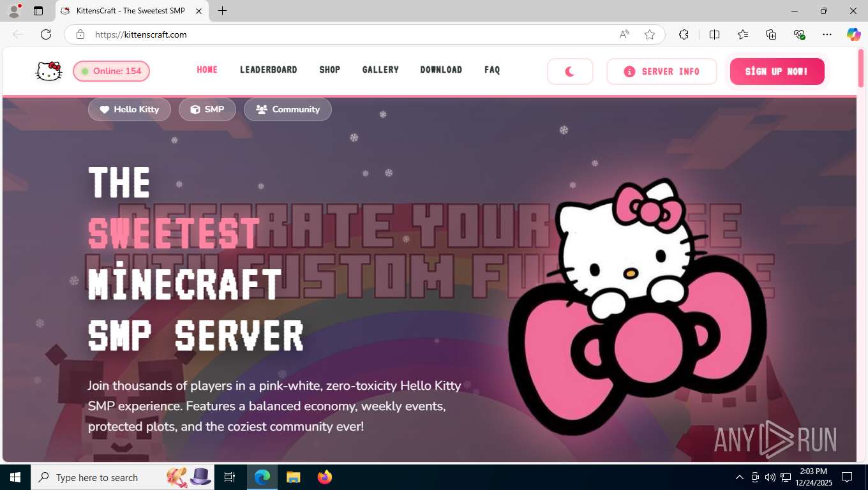Click the page vertical scrollbar thumb
The width and height of the screenshot is (868, 490).
pyautogui.click(x=862, y=68)
